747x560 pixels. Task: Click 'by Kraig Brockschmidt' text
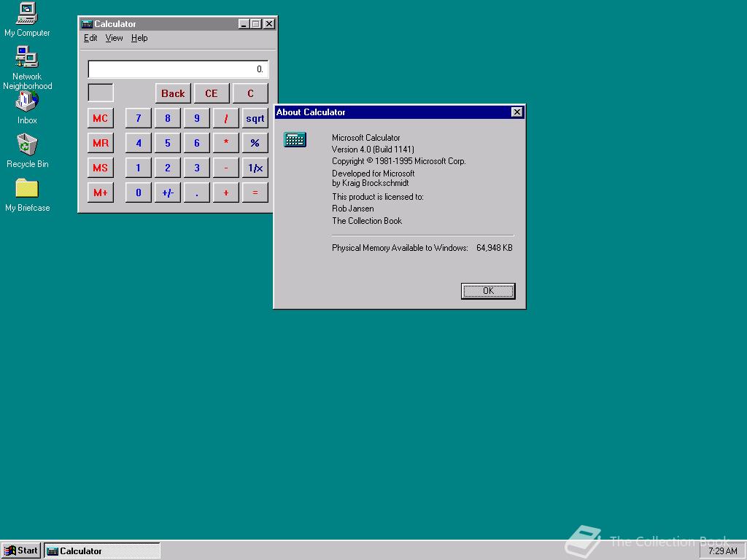[x=370, y=183]
